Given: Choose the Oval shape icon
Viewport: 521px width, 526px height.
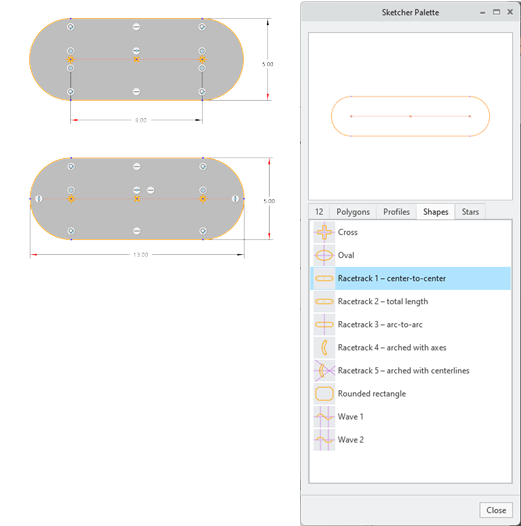Looking at the screenshot, I should pos(324,255).
